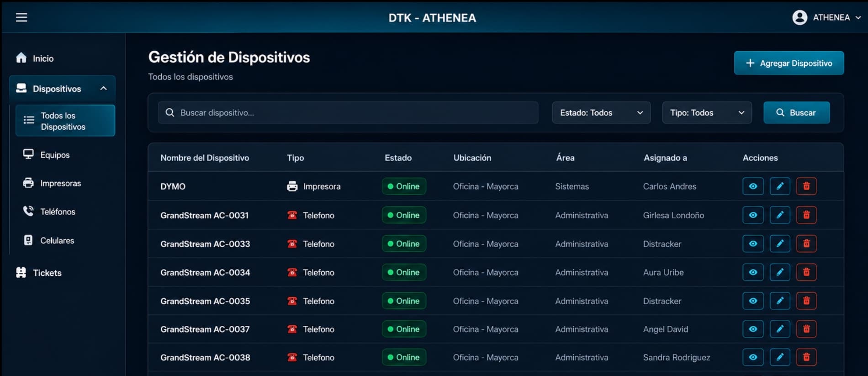This screenshot has width=868, height=376.
Task: Open the Estado: Todos dropdown
Action: tap(601, 113)
